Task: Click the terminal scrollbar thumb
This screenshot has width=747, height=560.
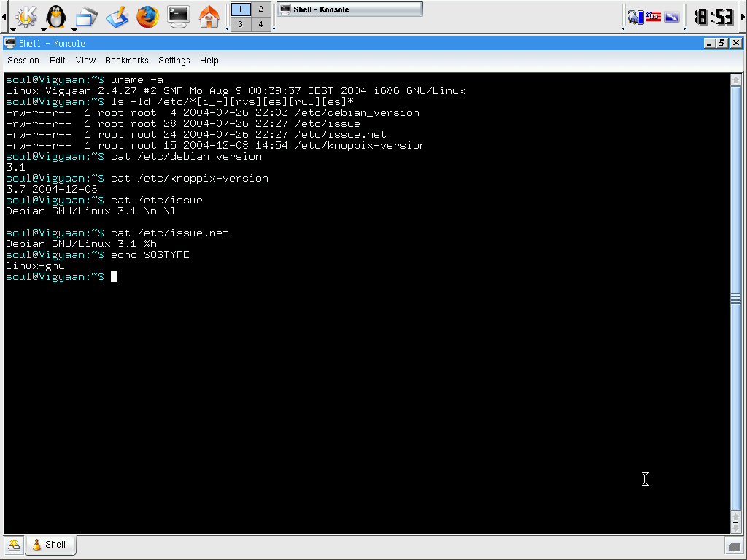Action: click(x=735, y=298)
